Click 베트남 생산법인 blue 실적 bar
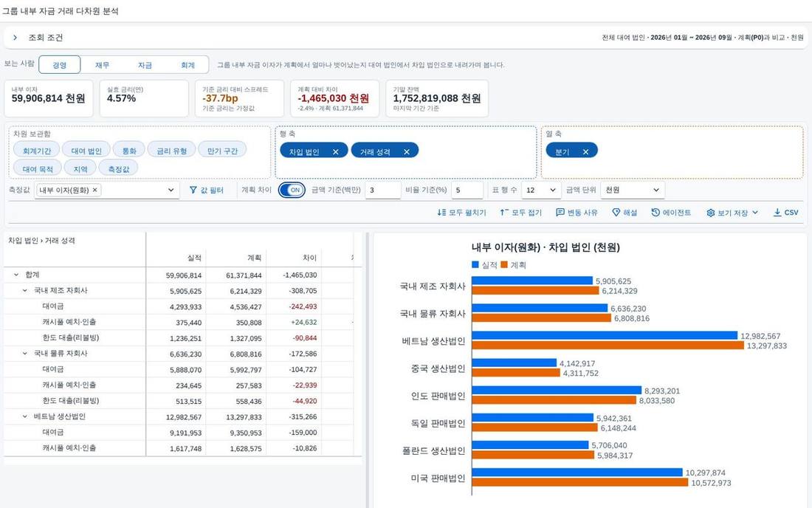Image resolution: width=812 pixels, height=508 pixels. 605,335
